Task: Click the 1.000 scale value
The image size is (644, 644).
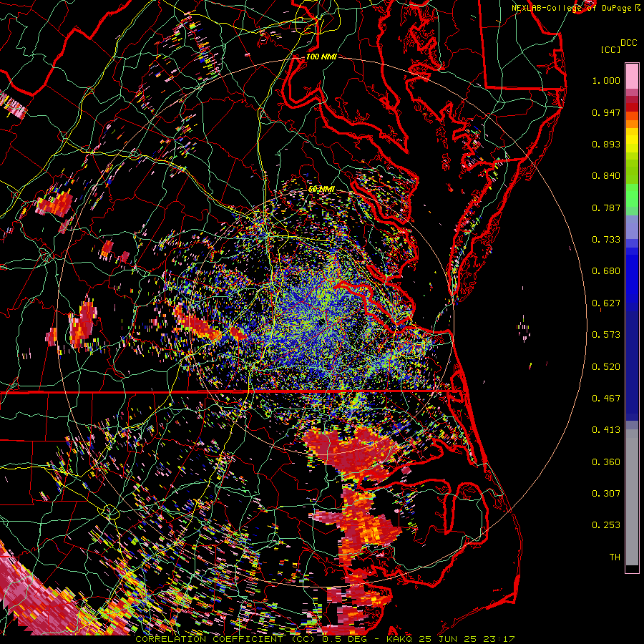Action: click(606, 80)
